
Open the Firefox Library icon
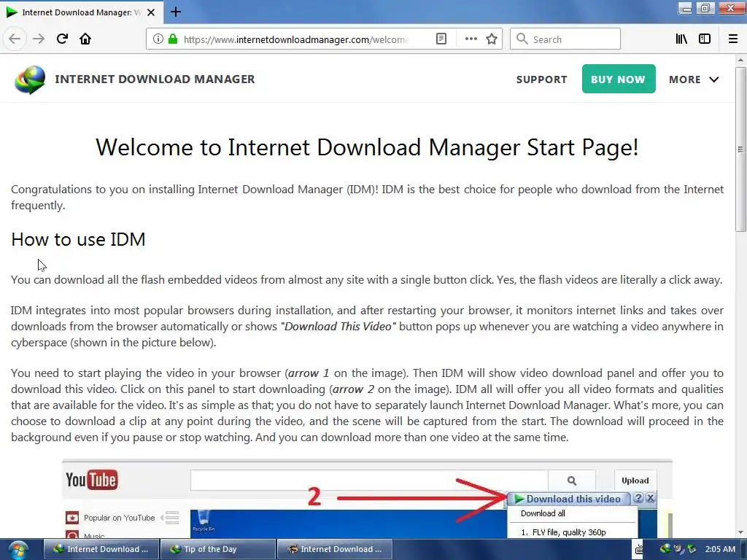(681, 39)
